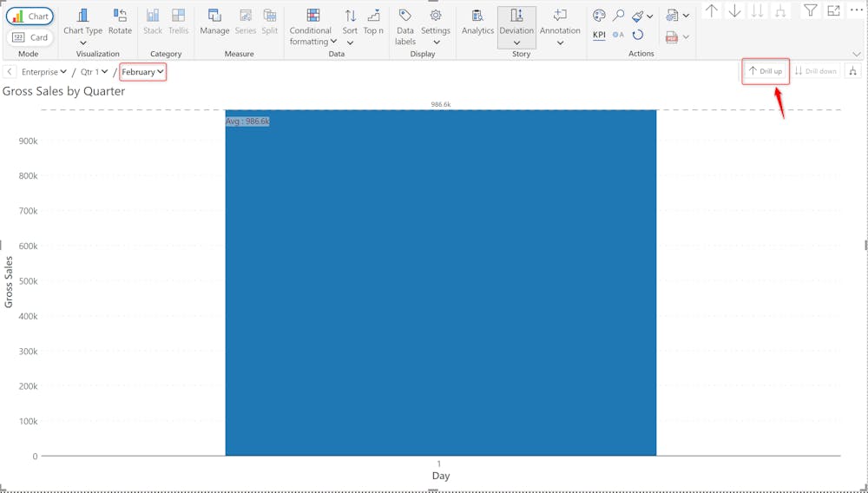Image resolution: width=868 pixels, height=493 pixels.
Task: Click the Top n icon
Action: 373,22
